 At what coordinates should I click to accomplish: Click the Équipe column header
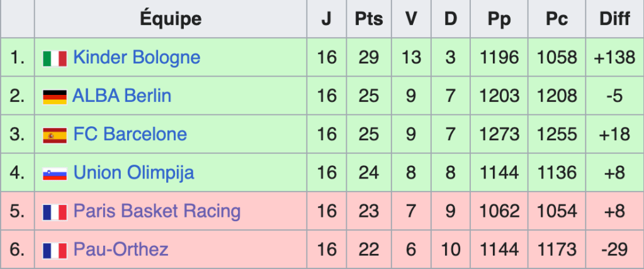[x=171, y=19]
